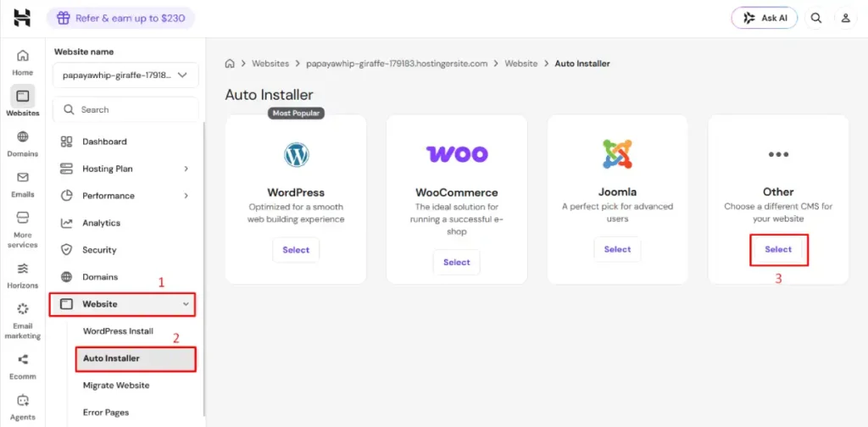This screenshot has height=427, width=868.
Task: Open Security in the sidebar
Action: tap(125, 250)
